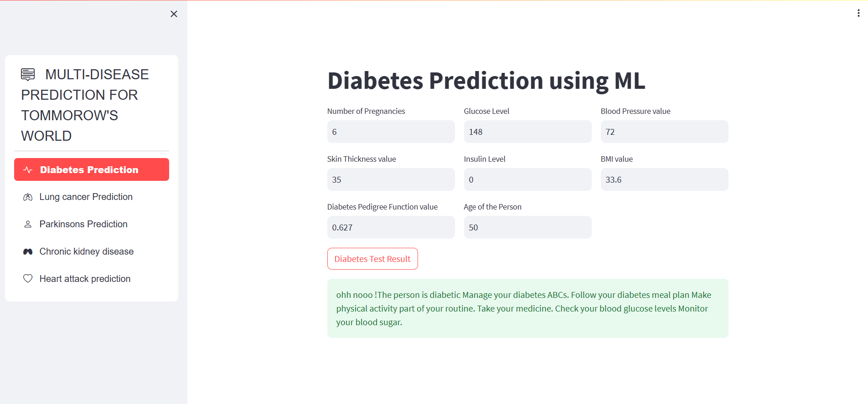Open Heart attack prediction from sidebar
The image size is (868, 404).
[x=85, y=278]
